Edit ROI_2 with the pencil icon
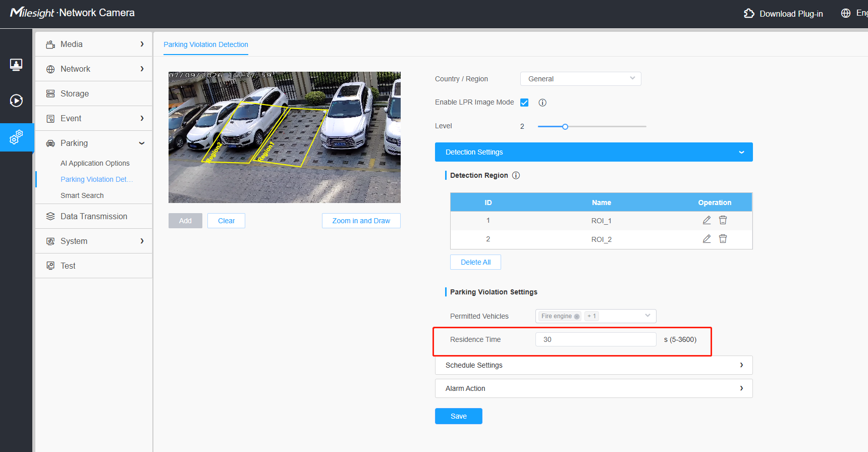 tap(707, 239)
